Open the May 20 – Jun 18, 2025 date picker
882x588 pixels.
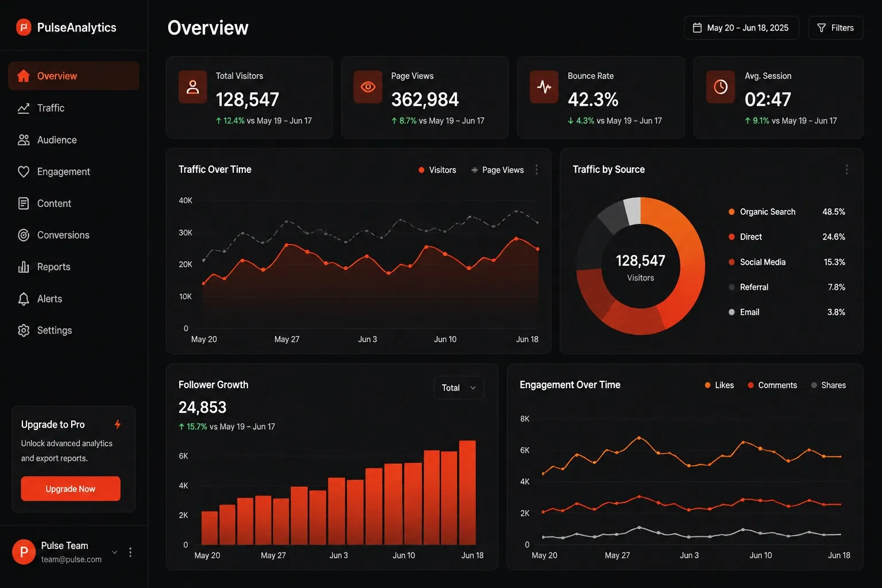(x=741, y=28)
